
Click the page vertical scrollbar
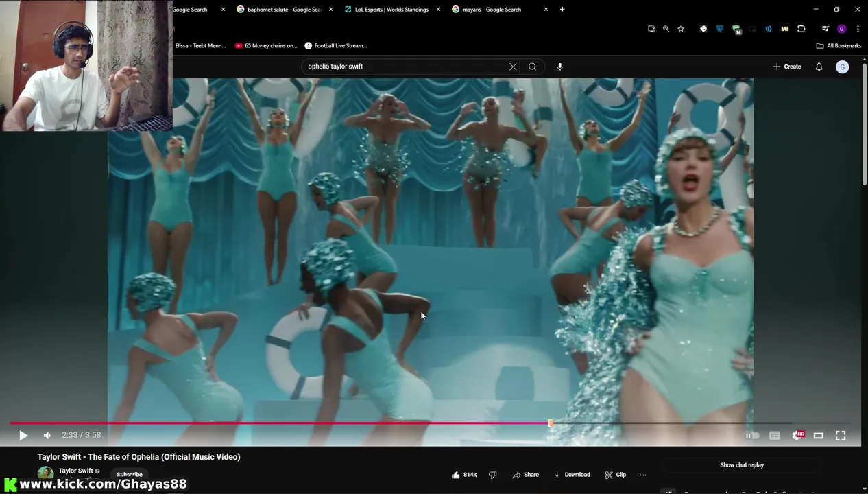[x=865, y=123]
